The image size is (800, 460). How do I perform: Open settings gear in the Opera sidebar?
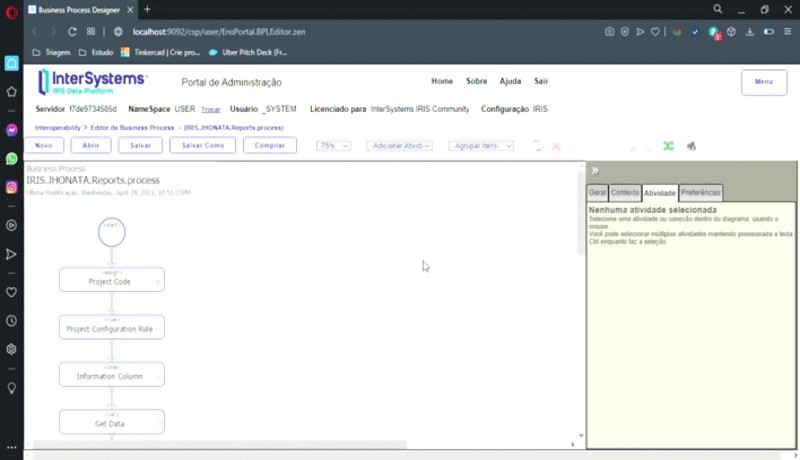click(12, 349)
